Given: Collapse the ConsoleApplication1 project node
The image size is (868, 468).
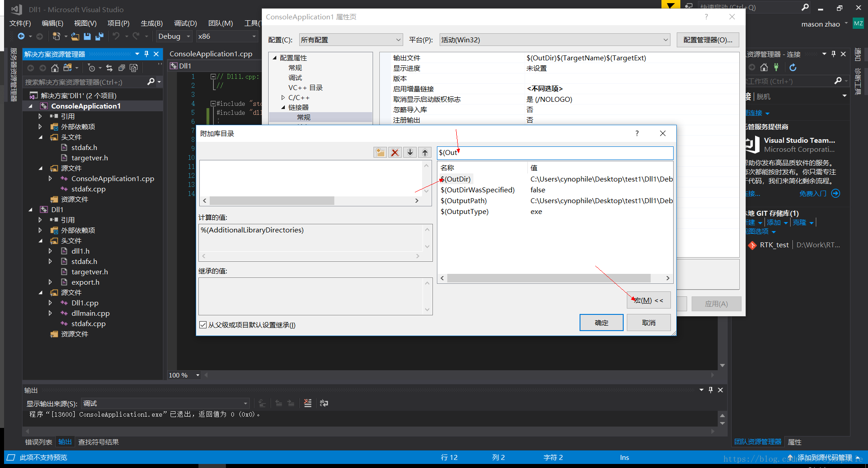Looking at the screenshot, I should (31, 106).
